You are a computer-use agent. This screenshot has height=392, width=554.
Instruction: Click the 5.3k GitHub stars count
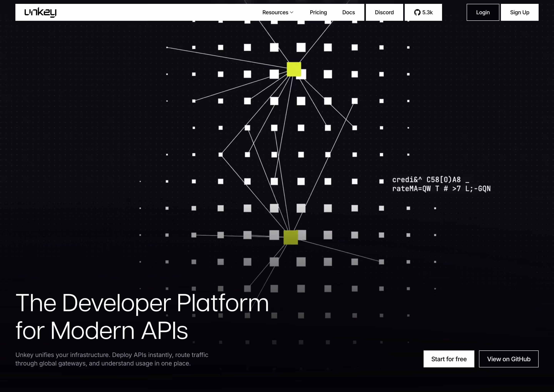tap(427, 12)
